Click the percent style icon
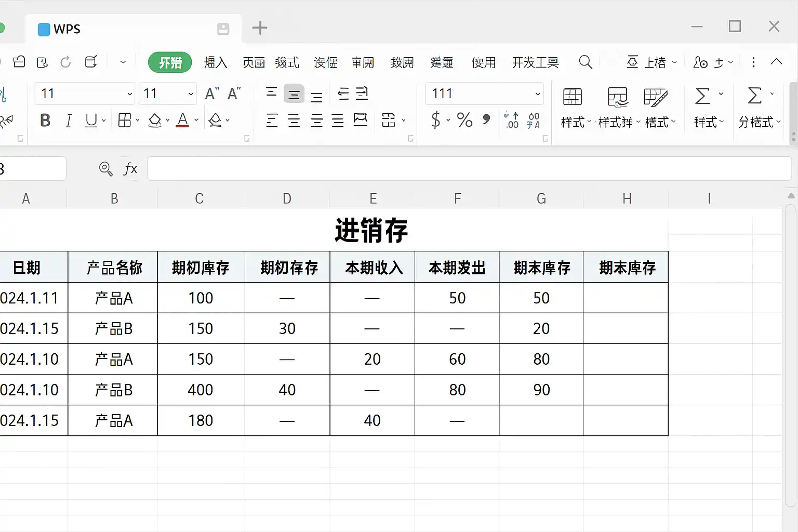Viewport: 798px width, 532px height. pyautogui.click(x=464, y=121)
